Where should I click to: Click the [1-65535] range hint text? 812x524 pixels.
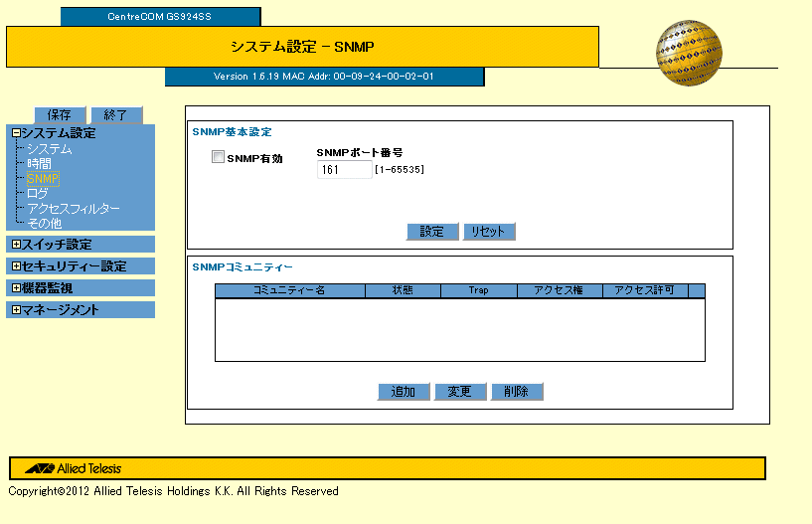click(400, 169)
